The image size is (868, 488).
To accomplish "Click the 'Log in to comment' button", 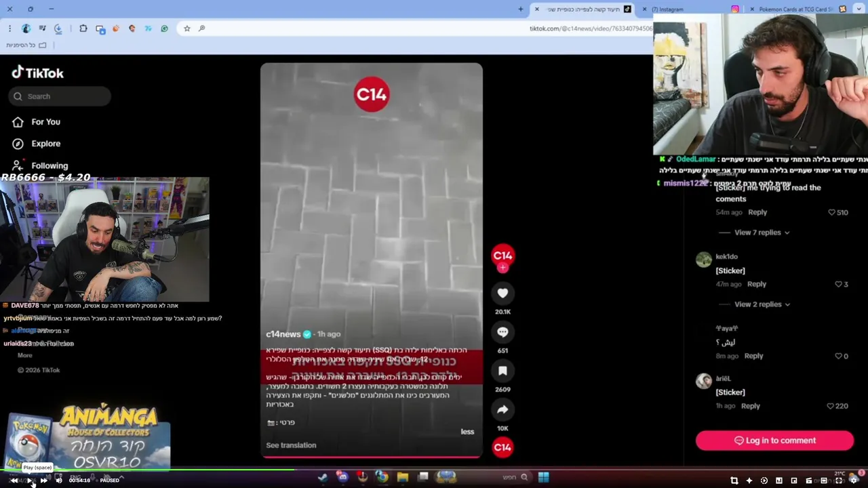I will click(774, 441).
